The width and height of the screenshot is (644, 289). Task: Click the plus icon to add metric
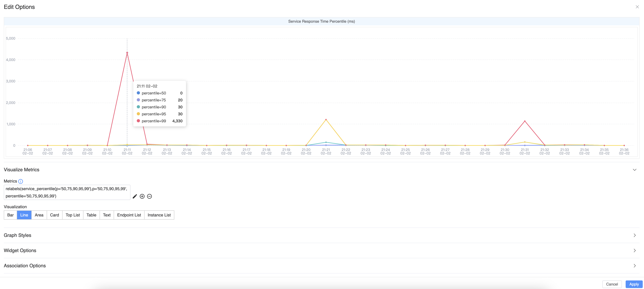(x=142, y=196)
